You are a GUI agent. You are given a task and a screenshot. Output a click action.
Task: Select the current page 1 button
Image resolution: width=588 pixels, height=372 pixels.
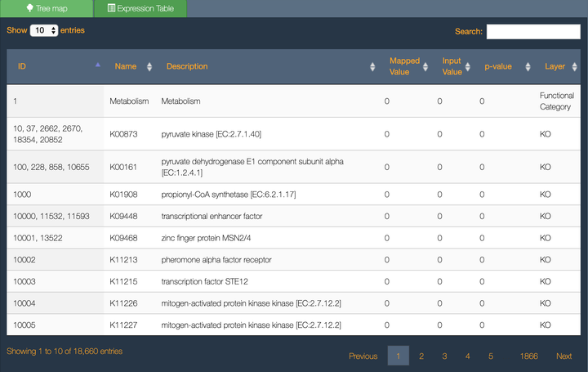pyautogui.click(x=398, y=356)
